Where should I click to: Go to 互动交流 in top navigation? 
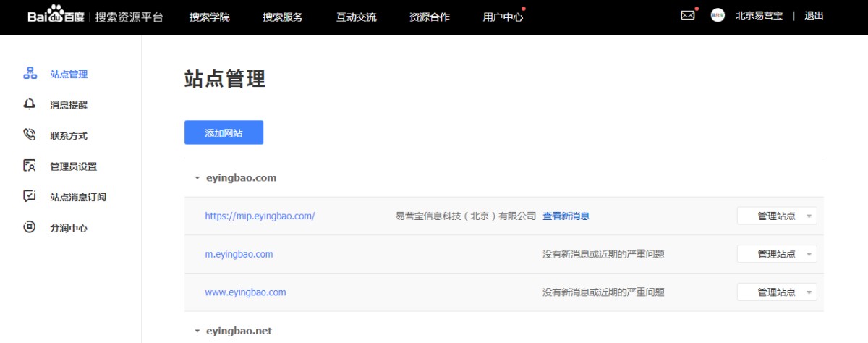pyautogui.click(x=357, y=17)
